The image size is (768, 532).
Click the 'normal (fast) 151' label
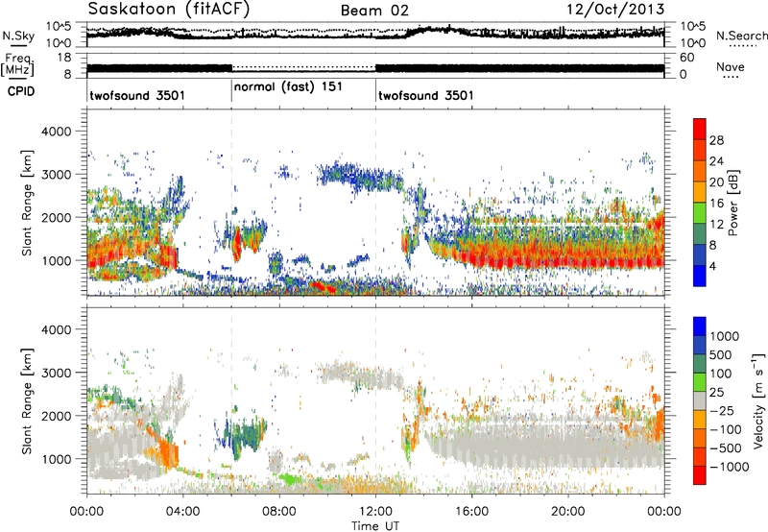pos(287,86)
